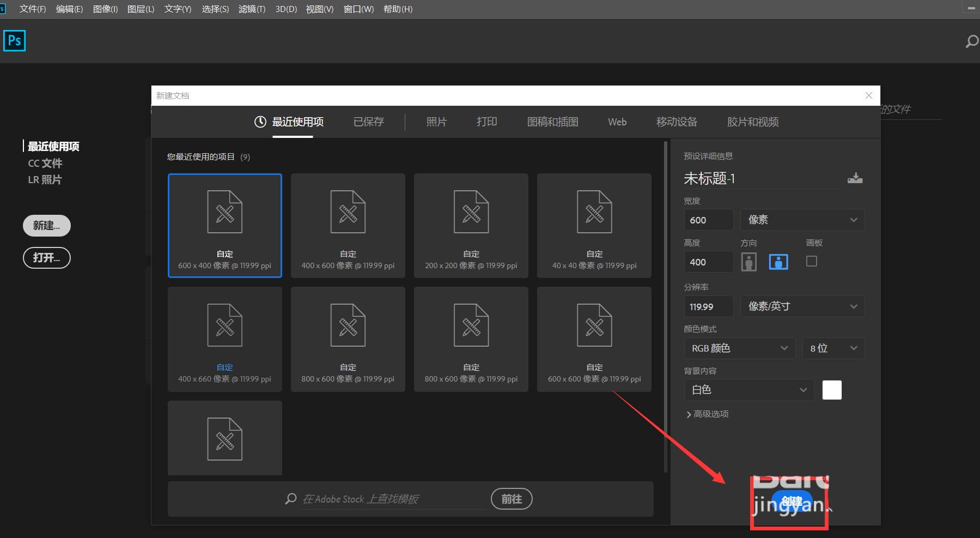Select the 40 x 40 像素 preset
This screenshot has height=538, width=980.
pos(594,226)
